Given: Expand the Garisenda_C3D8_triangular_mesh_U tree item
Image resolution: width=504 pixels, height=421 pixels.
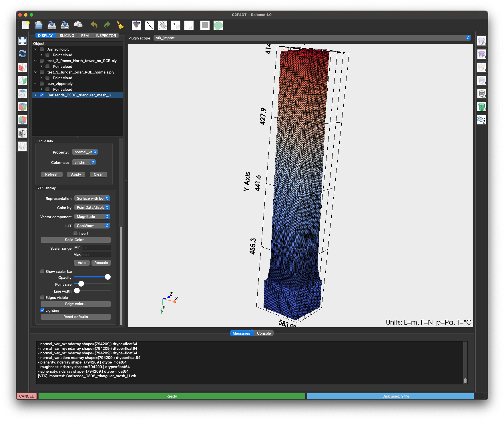Looking at the screenshot, I should 35,95.
